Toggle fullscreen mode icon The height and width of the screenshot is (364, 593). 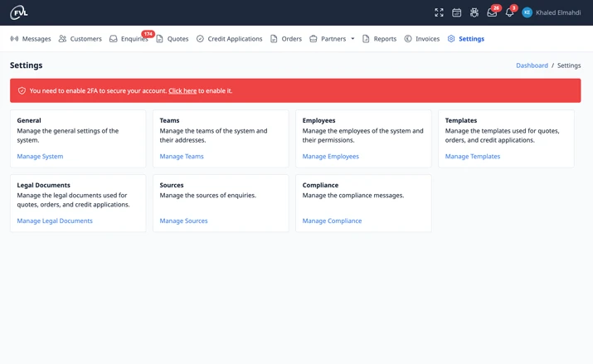pos(439,12)
